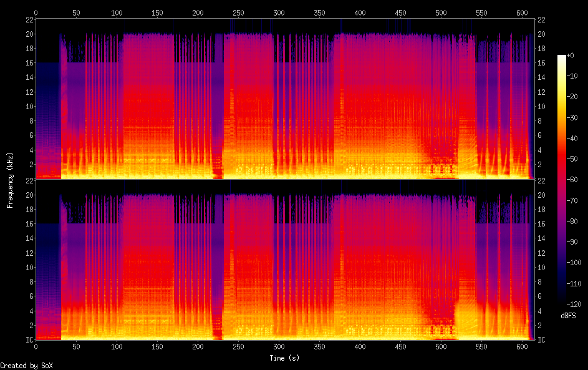Screen dimensions: 588x370
Task: Select the 500 tick on bottom time axis
Action: pyautogui.click(x=441, y=346)
